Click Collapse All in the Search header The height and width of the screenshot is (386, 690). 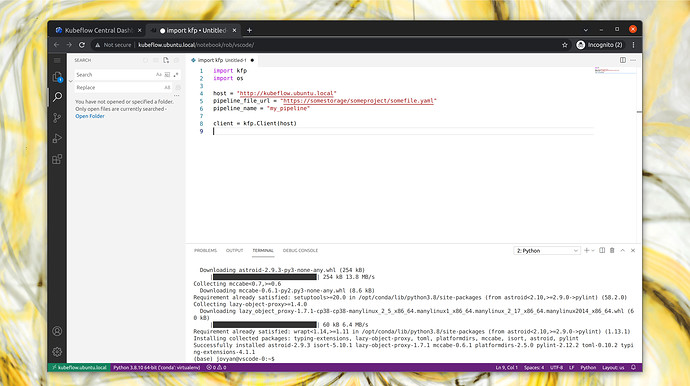pyautogui.click(x=176, y=60)
